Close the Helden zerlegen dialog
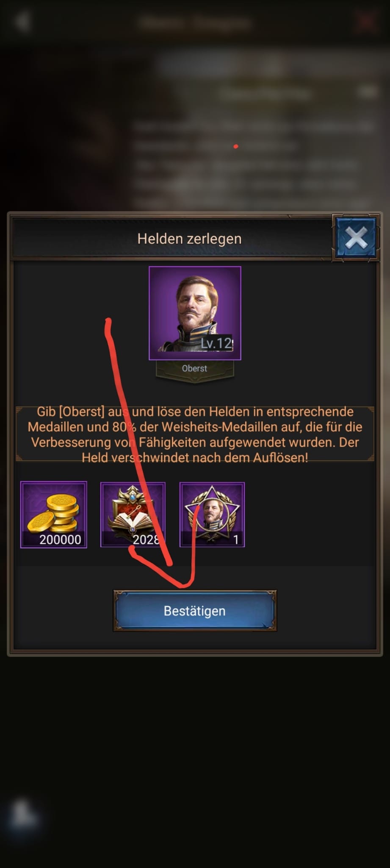This screenshot has height=868, width=390. click(x=356, y=238)
